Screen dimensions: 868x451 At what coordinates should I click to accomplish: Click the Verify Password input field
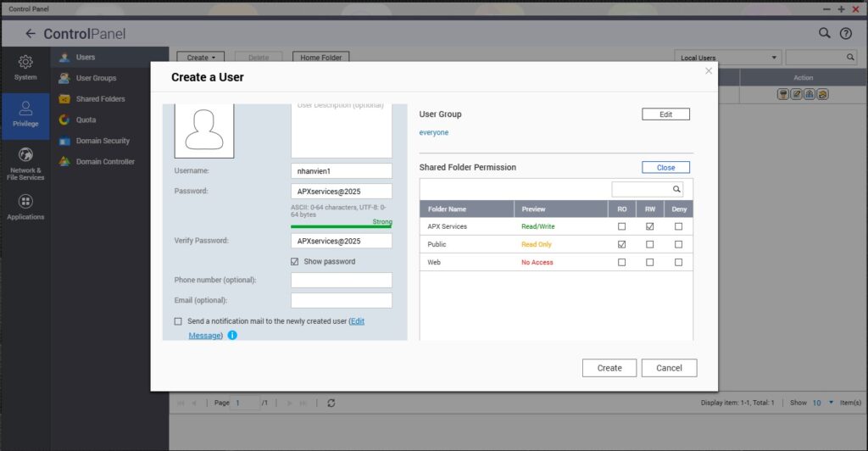pyautogui.click(x=342, y=242)
